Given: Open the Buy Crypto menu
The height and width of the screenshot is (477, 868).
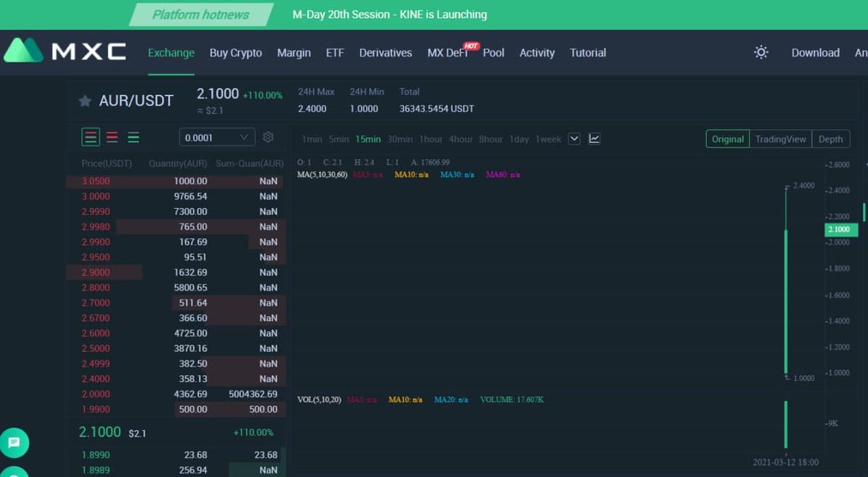Looking at the screenshot, I should [x=236, y=53].
